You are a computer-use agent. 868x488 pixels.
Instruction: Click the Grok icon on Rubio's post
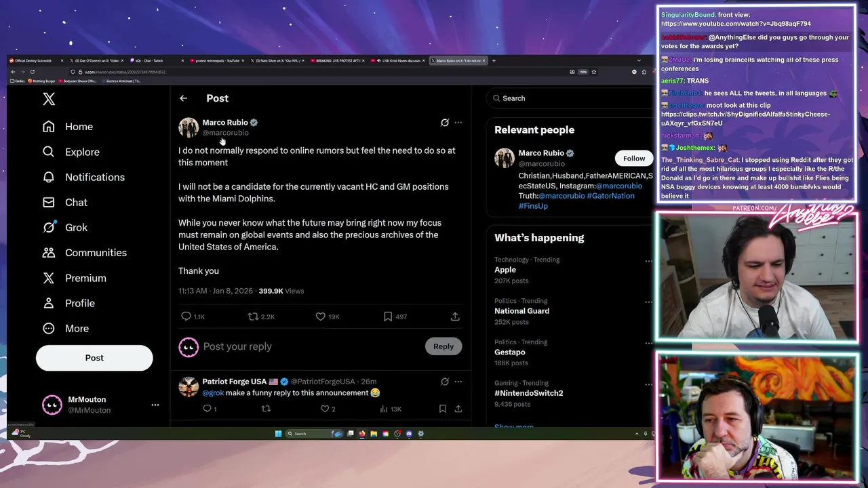pos(445,123)
